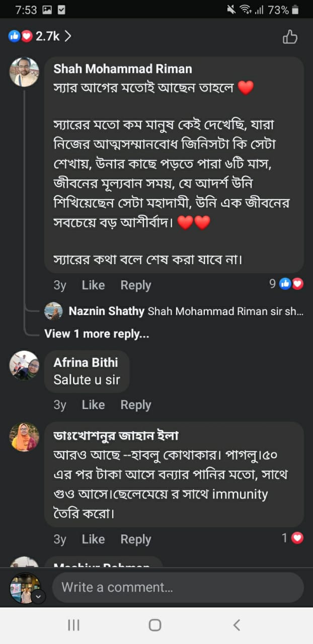Like the ডাঃখোশনুর জাহান ইলা comment

(93, 539)
